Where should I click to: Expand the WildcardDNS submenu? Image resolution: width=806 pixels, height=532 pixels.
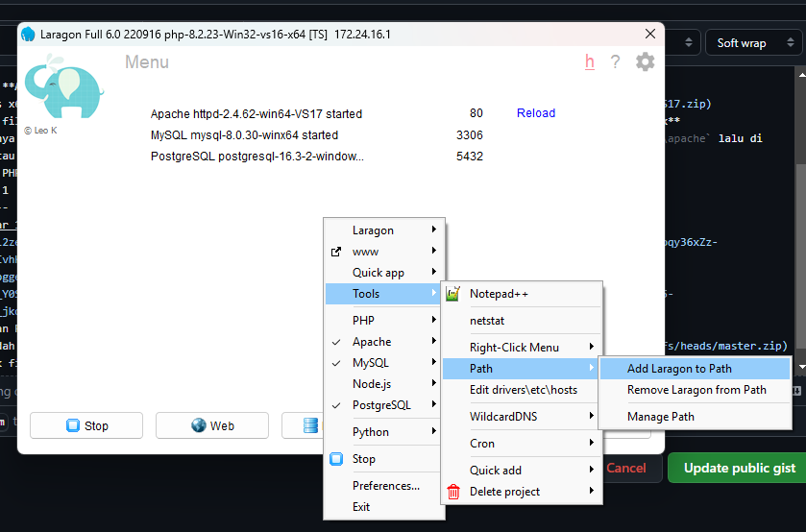(x=522, y=417)
